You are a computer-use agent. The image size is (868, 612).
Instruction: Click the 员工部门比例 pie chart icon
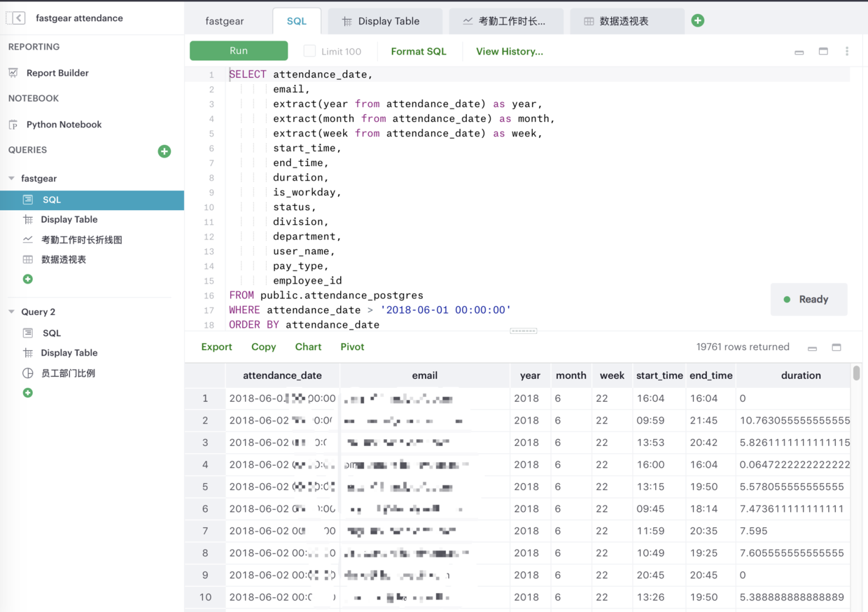click(28, 373)
